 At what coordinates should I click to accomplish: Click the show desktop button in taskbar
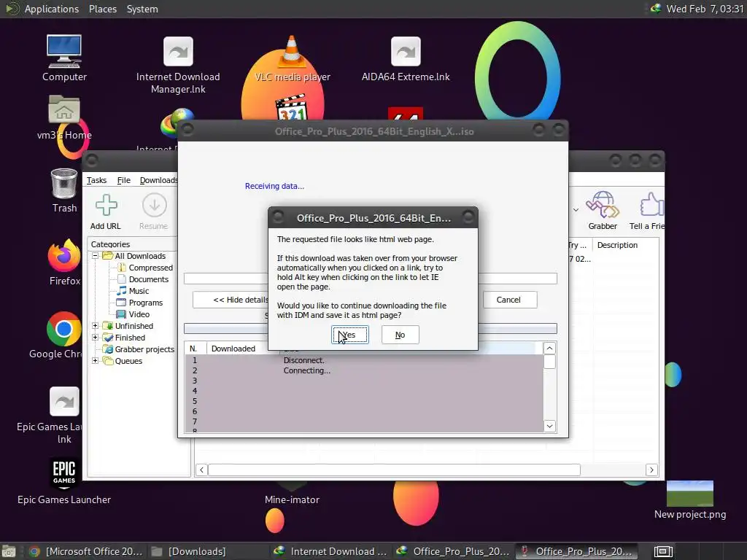[x=9, y=551]
